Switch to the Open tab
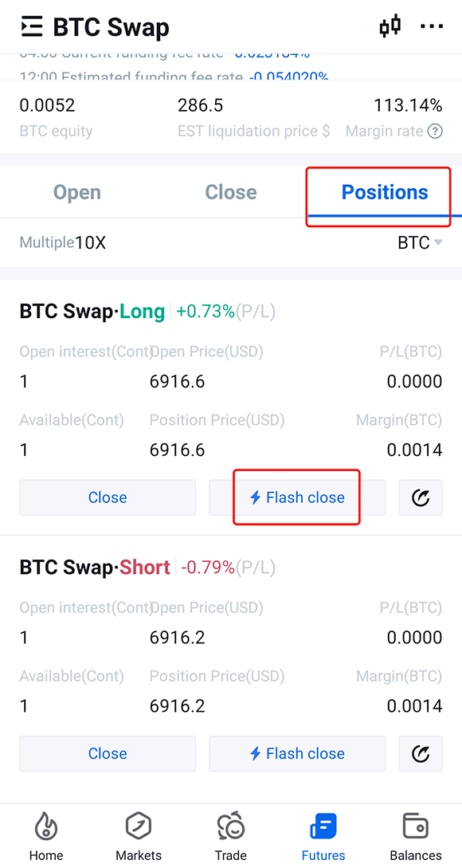The image size is (462, 868). (x=77, y=192)
